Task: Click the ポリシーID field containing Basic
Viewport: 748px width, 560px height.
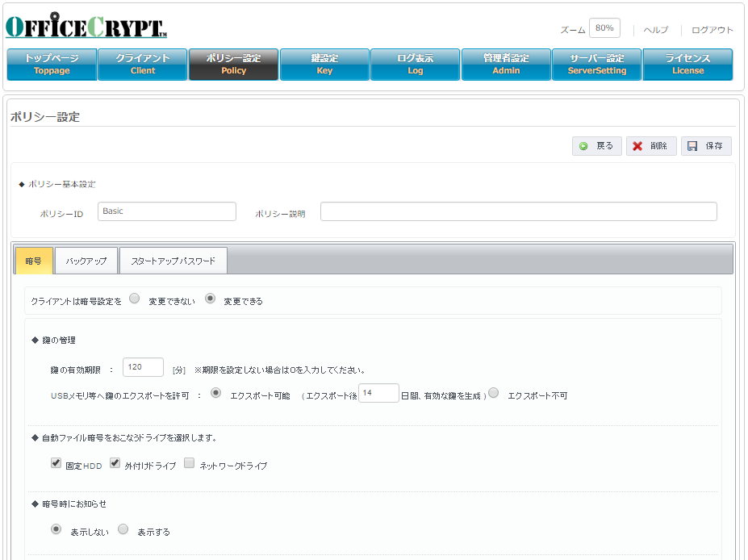Action: [x=166, y=211]
